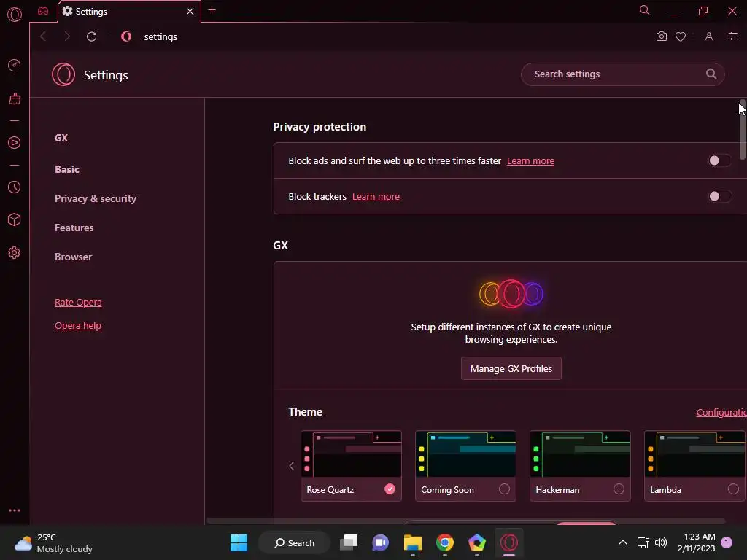Image resolution: width=747 pixels, height=560 pixels.
Task: Select the Coming Soon theme radio button
Action: pos(504,489)
